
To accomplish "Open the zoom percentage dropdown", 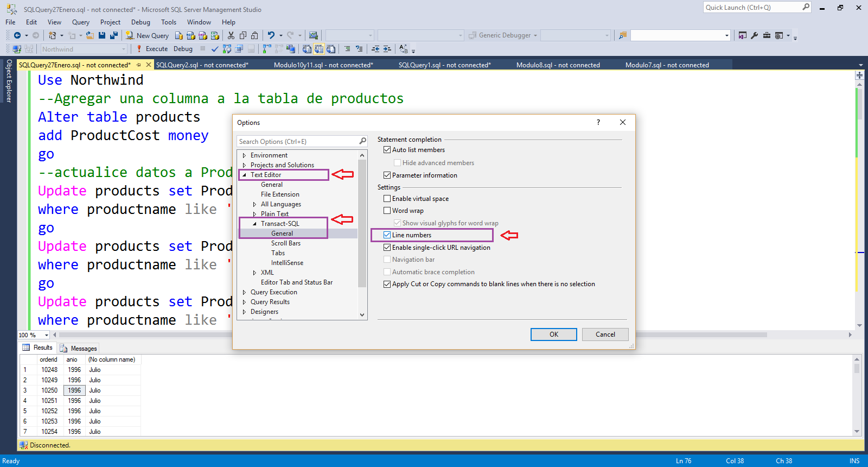I will [x=46, y=335].
